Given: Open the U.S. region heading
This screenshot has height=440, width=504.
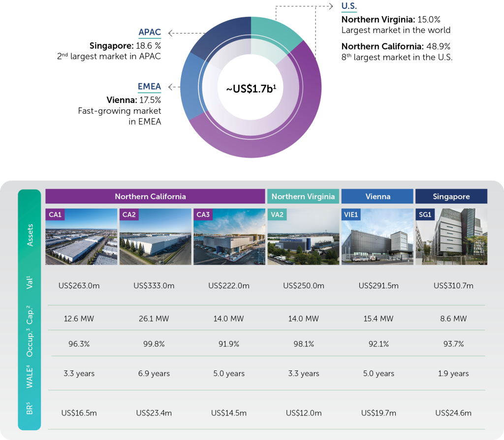Looking at the screenshot, I should [x=349, y=6].
